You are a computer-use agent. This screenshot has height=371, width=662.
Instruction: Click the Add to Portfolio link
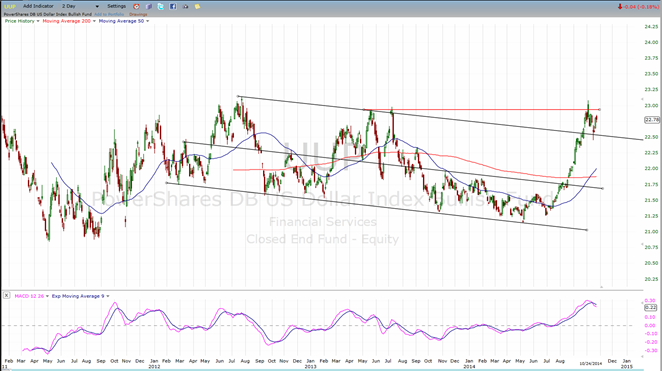[109, 14]
